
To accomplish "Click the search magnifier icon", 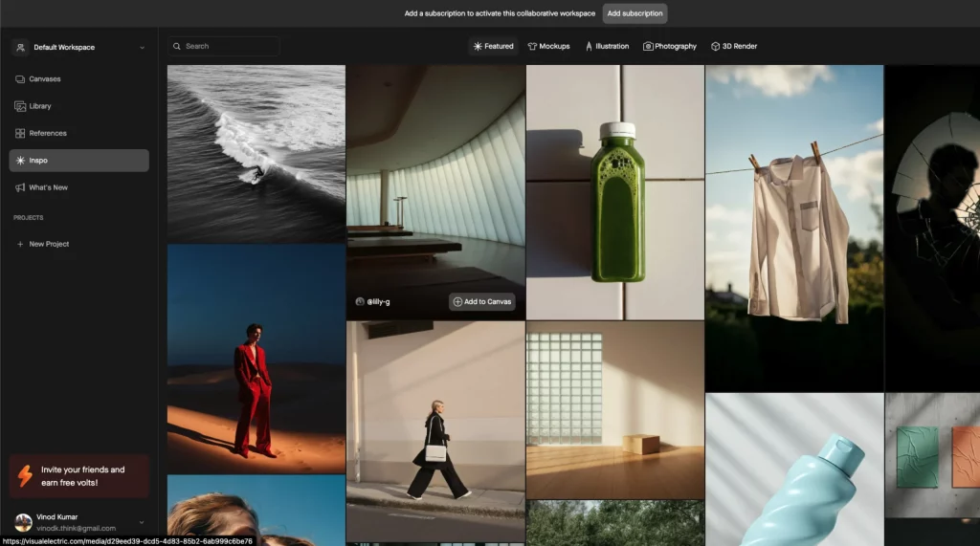I will coord(177,46).
